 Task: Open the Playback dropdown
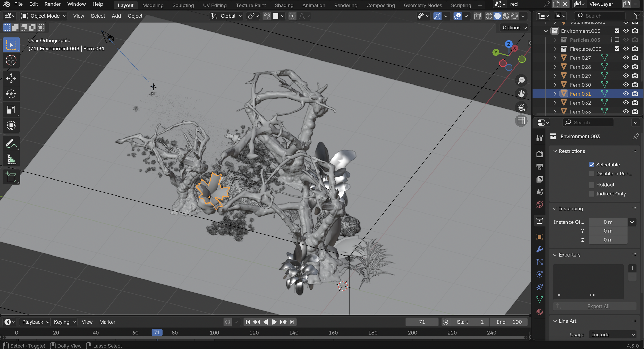[35, 322]
